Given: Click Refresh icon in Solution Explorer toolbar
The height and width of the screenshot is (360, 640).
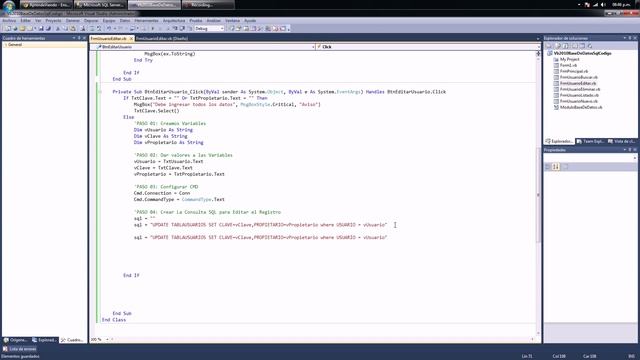Looking at the screenshot, I should click(566, 46).
